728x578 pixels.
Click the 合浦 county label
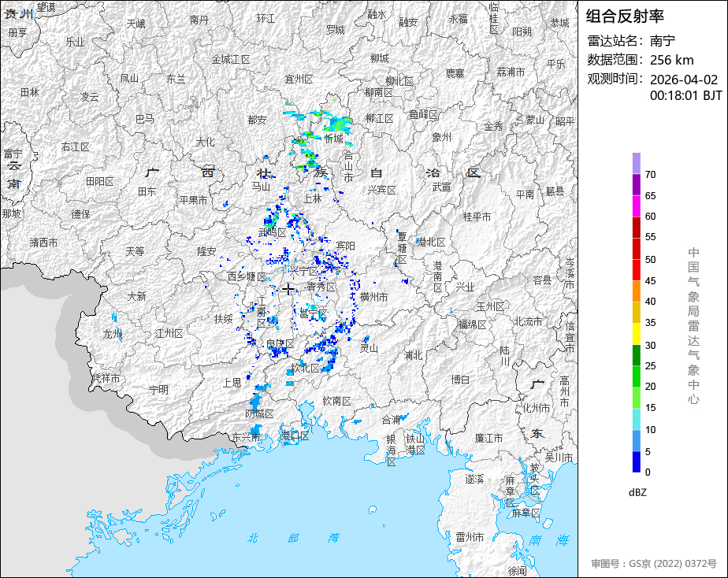tap(392, 420)
